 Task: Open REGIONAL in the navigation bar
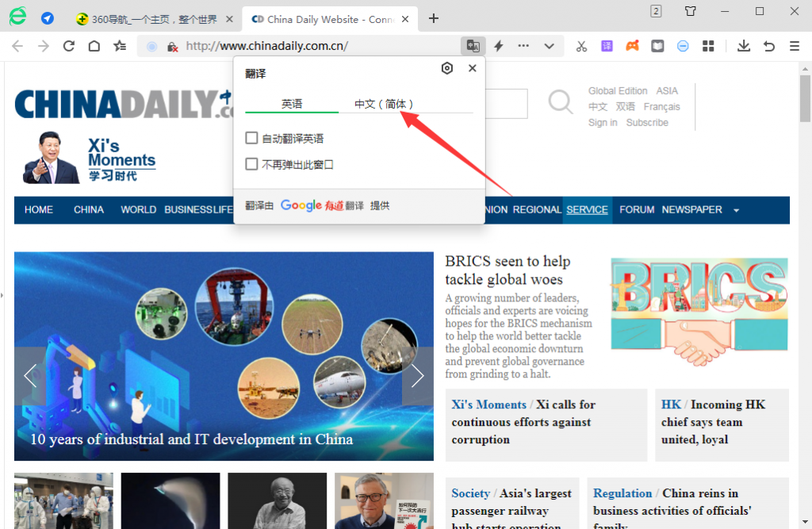point(537,210)
